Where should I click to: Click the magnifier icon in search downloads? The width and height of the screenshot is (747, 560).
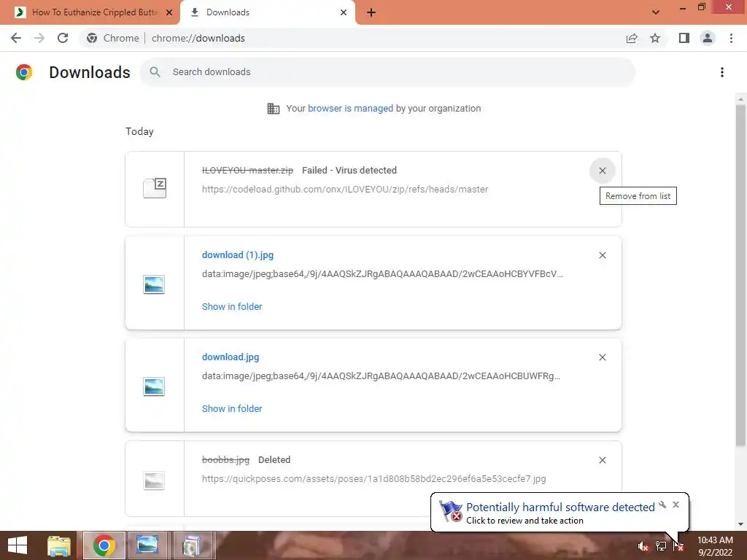155,72
